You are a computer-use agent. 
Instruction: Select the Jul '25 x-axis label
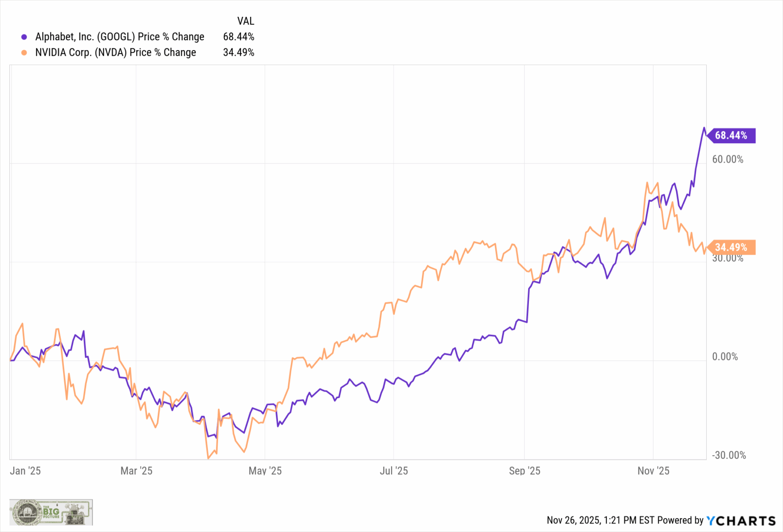[394, 471]
